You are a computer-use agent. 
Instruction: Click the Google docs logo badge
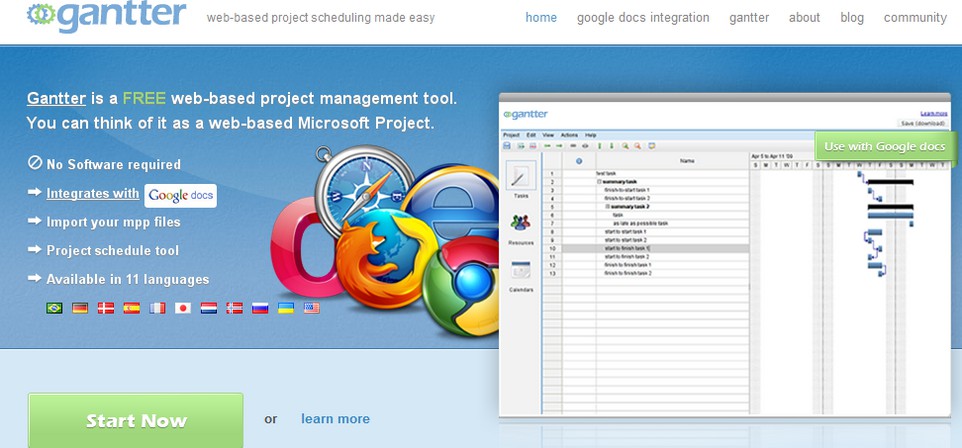(181, 195)
